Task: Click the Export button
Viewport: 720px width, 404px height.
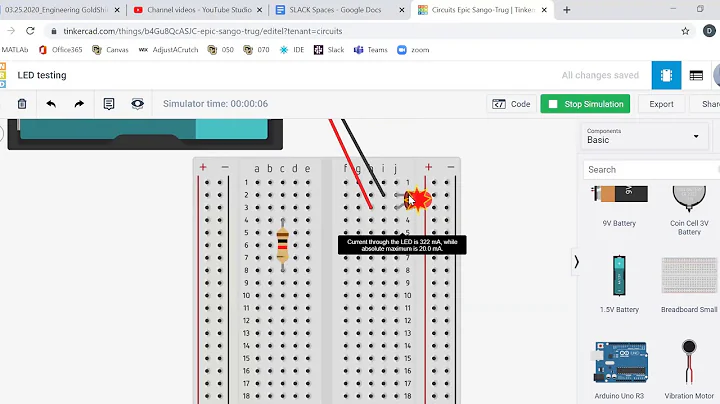Action: click(x=661, y=104)
